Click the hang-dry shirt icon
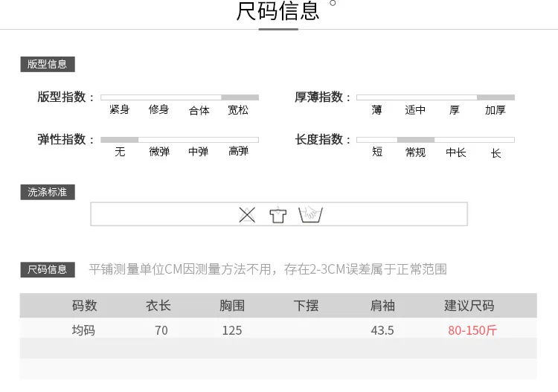This screenshot has width=558, height=392. click(x=278, y=214)
